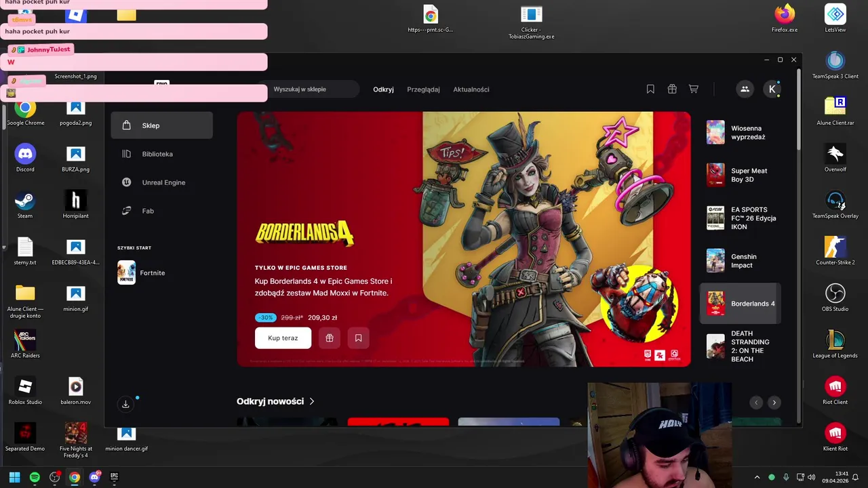Open LetsView desktop shortcut

point(835,19)
